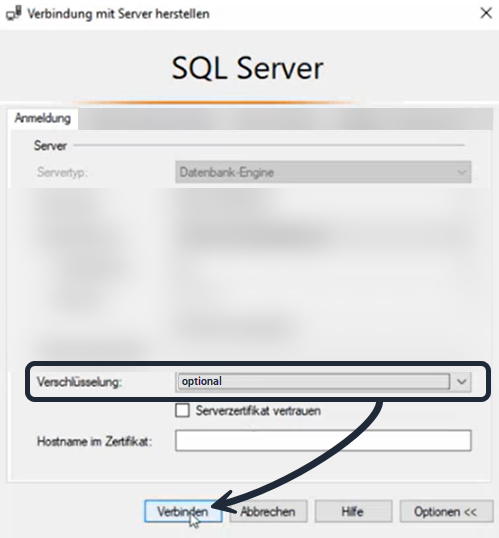This screenshot has width=499, height=538.
Task: Click the SQL Server heading
Action: click(247, 68)
